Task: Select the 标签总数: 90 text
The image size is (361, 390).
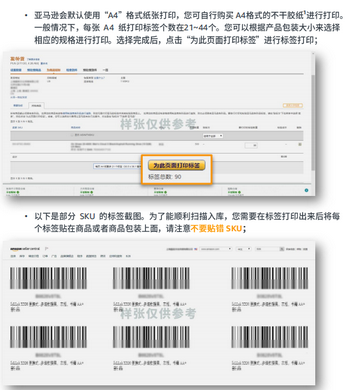Action: point(165,177)
